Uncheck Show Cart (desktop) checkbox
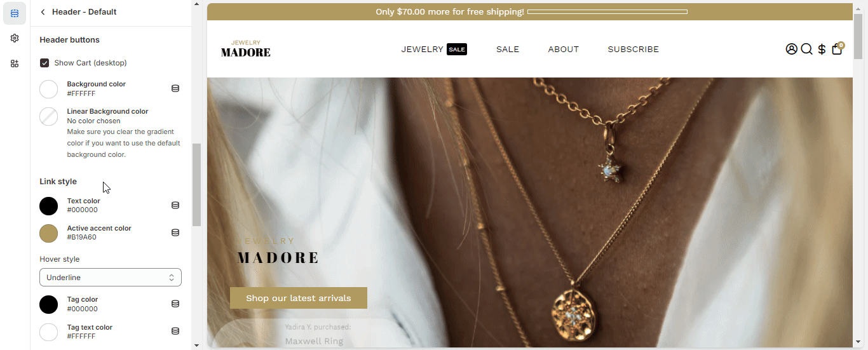Viewport: 868px width, 350px height. pyautogui.click(x=44, y=63)
